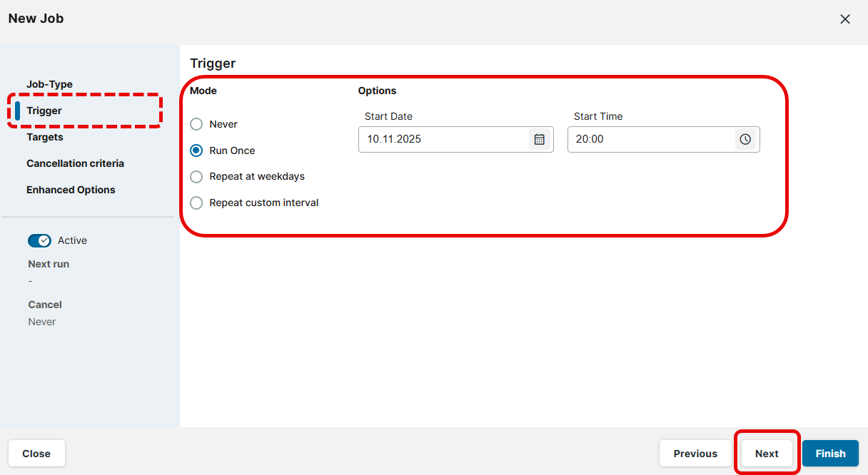This screenshot has width=868, height=475.
Task: Go back with the Previous button
Action: tap(695, 454)
